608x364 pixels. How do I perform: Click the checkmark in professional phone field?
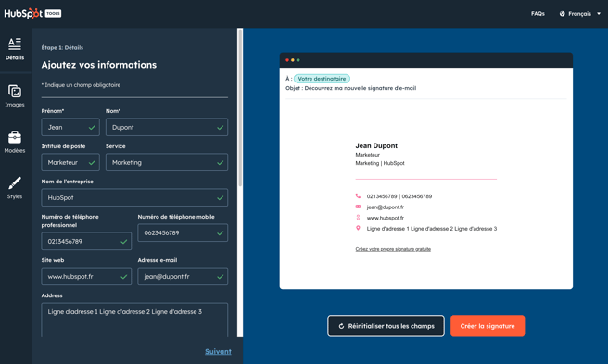123,242
